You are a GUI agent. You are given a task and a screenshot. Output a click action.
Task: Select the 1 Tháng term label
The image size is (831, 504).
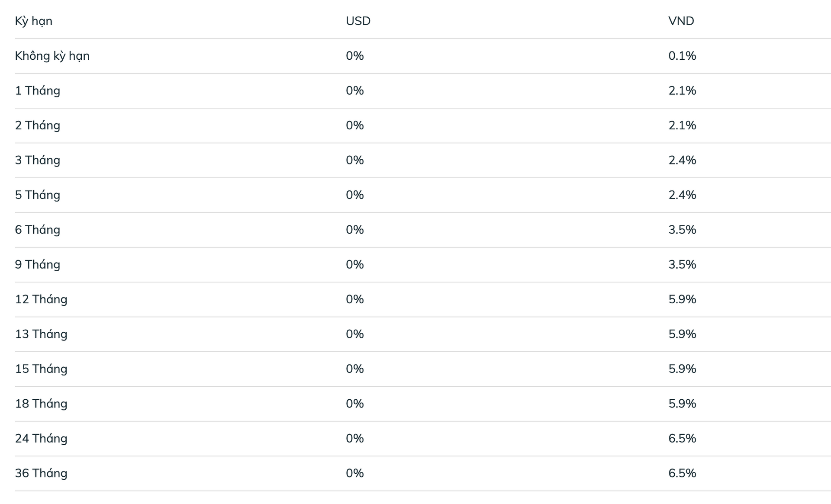pyautogui.click(x=38, y=90)
